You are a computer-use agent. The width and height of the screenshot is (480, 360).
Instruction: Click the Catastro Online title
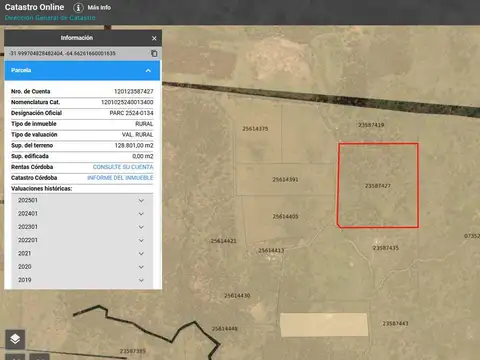34,7
